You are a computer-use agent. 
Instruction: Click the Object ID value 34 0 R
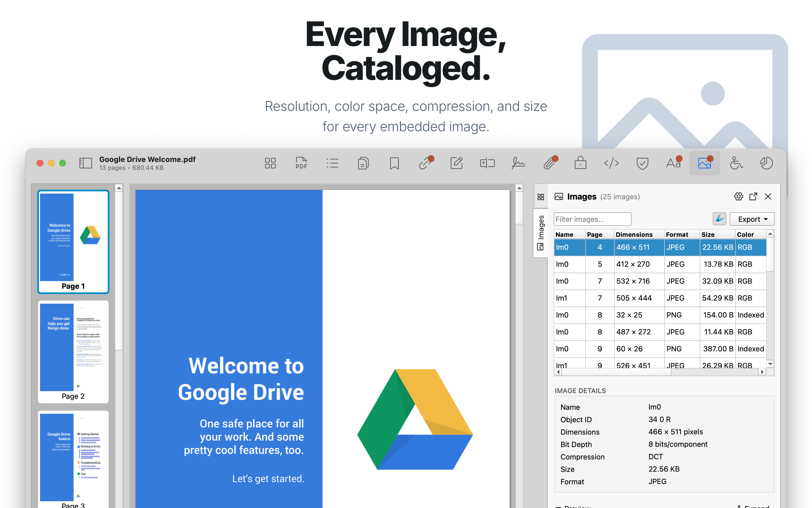[659, 419]
